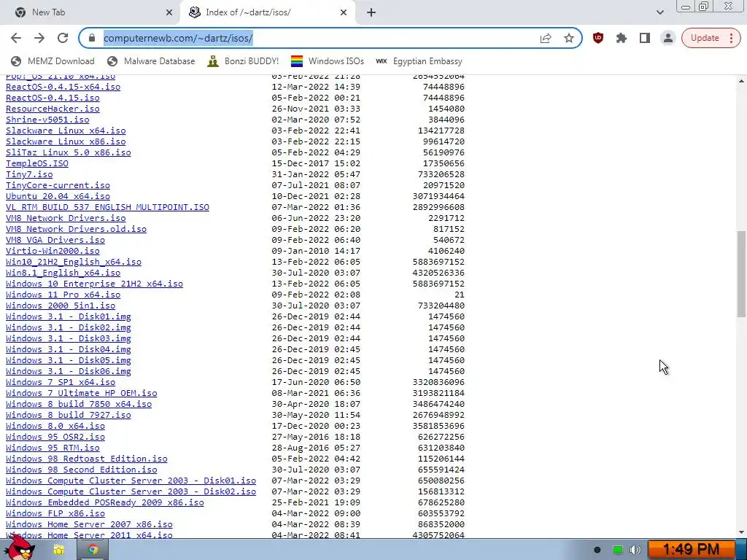This screenshot has height=560, width=747.
Task: Click the Chrome taskbar icon
Action: tap(93, 550)
